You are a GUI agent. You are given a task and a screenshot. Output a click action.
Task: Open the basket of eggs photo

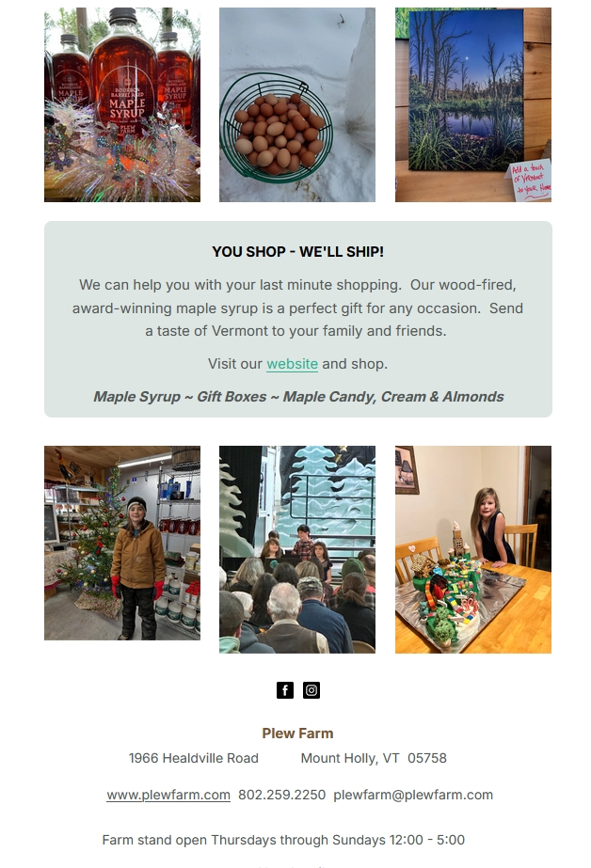pyautogui.click(x=297, y=104)
